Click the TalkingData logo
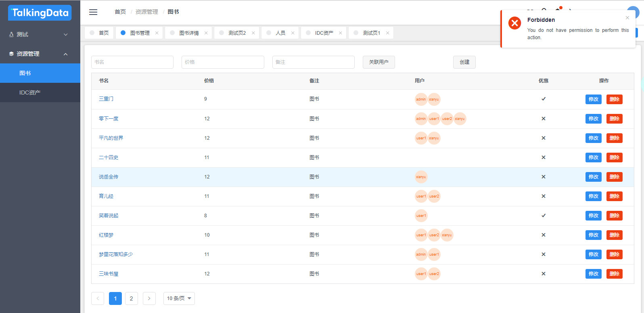Image resolution: width=644 pixels, height=313 pixels. (x=40, y=13)
